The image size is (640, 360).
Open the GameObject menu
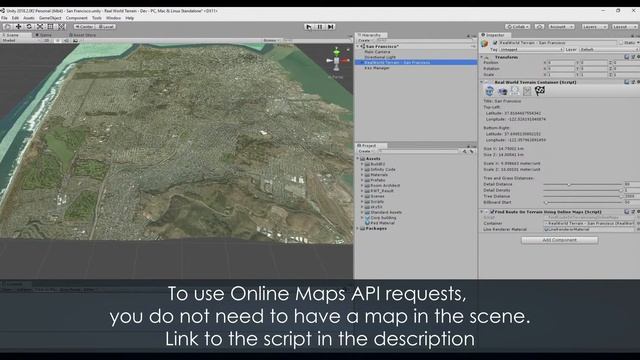point(50,18)
